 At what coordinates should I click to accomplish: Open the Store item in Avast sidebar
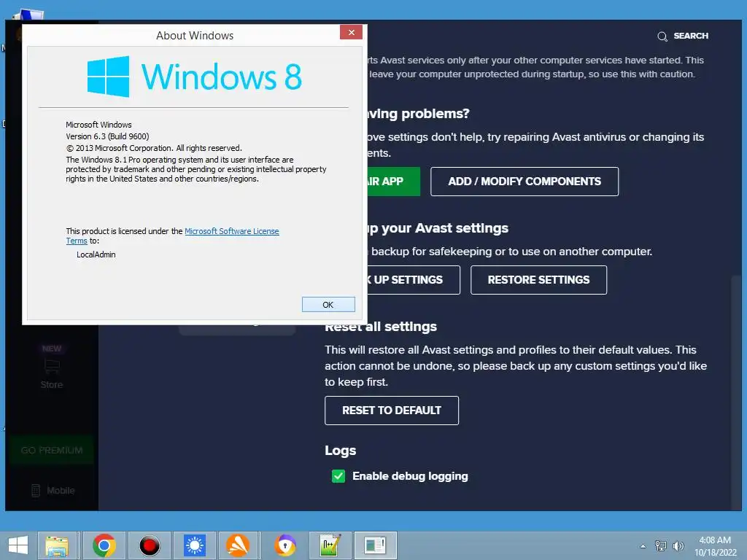pos(52,367)
